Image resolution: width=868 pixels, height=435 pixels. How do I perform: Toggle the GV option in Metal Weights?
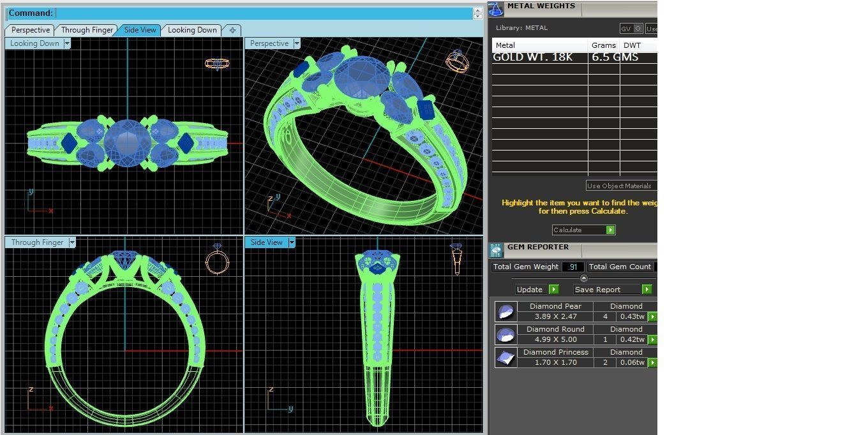[x=631, y=29]
